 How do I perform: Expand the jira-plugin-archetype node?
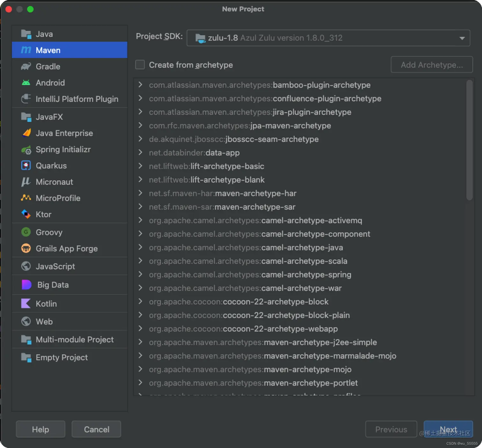(x=140, y=112)
